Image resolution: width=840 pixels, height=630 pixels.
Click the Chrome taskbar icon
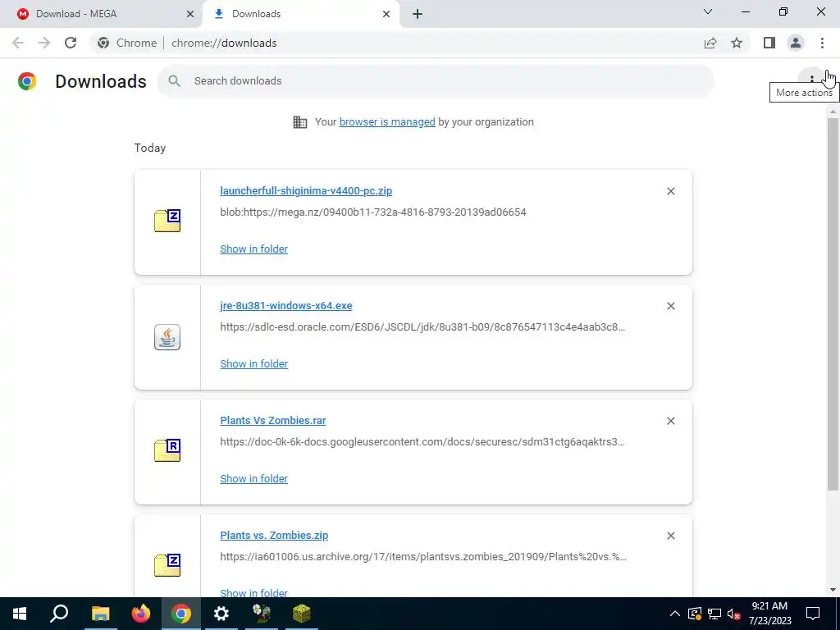coord(181,614)
